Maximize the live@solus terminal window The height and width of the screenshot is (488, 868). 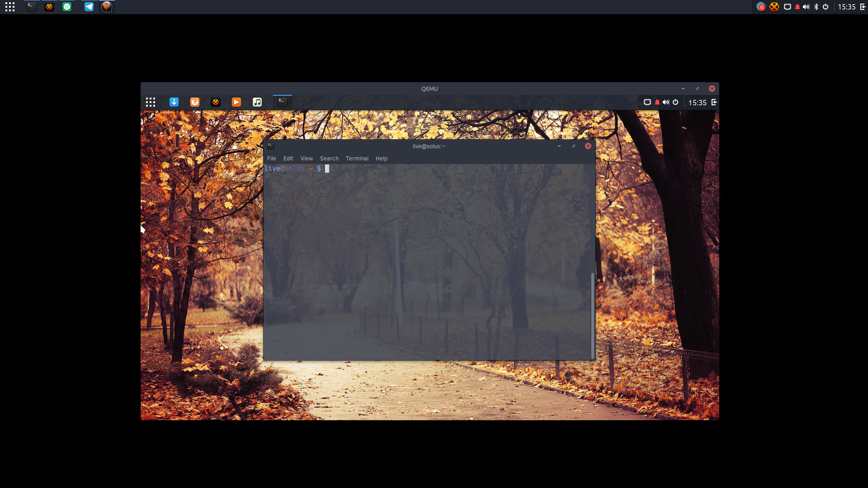(574, 146)
